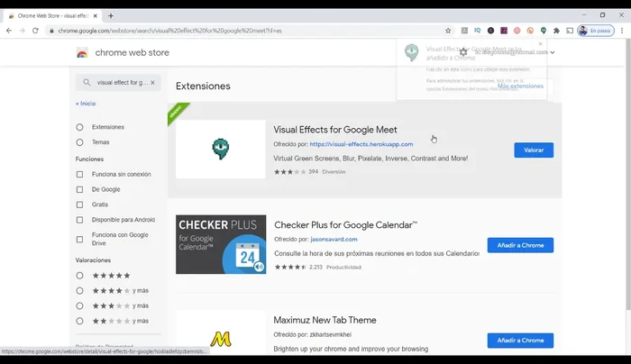
Task: Click the Valorar button
Action: coord(534,150)
